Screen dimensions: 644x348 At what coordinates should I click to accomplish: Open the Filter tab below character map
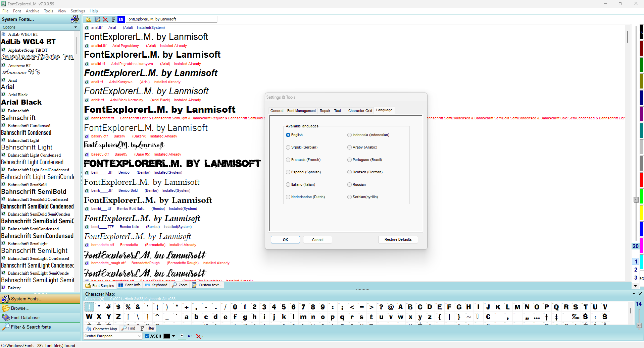coord(147,329)
